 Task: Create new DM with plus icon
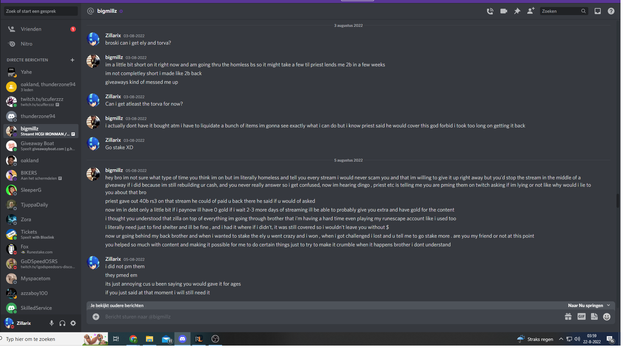pos(72,60)
